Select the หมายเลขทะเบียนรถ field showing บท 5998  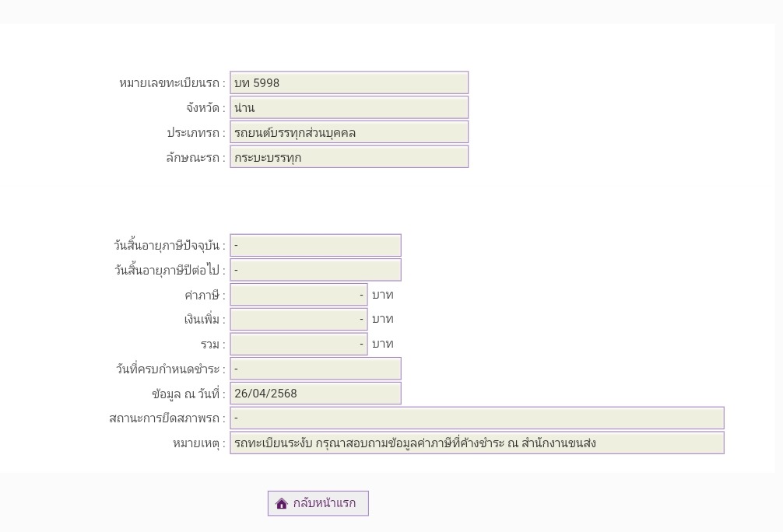coord(349,83)
